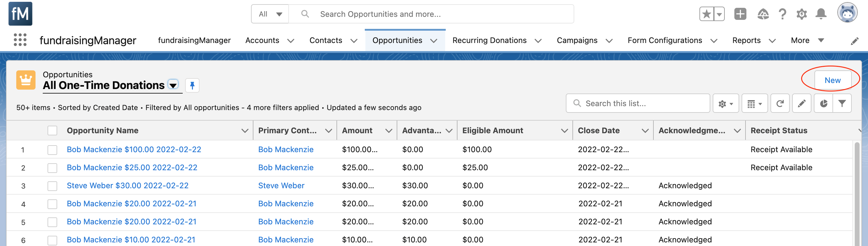
Task: Click the inline edit pencil for list
Action: point(801,104)
